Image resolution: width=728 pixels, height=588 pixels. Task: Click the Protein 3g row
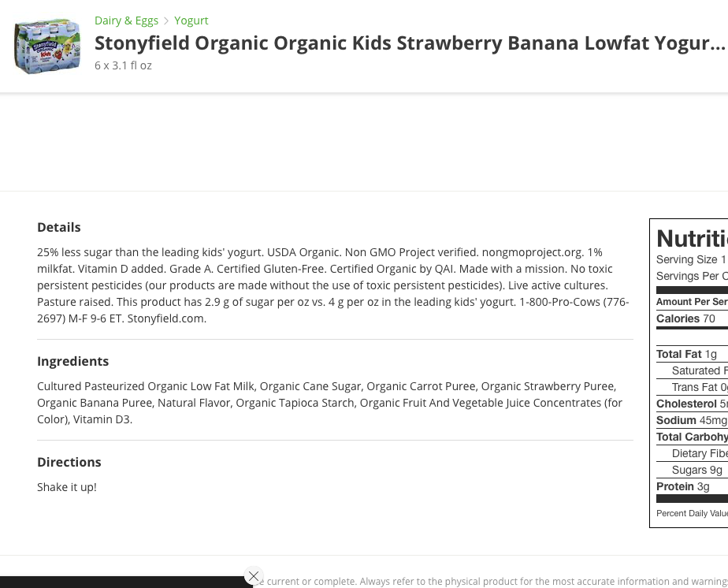click(x=692, y=487)
